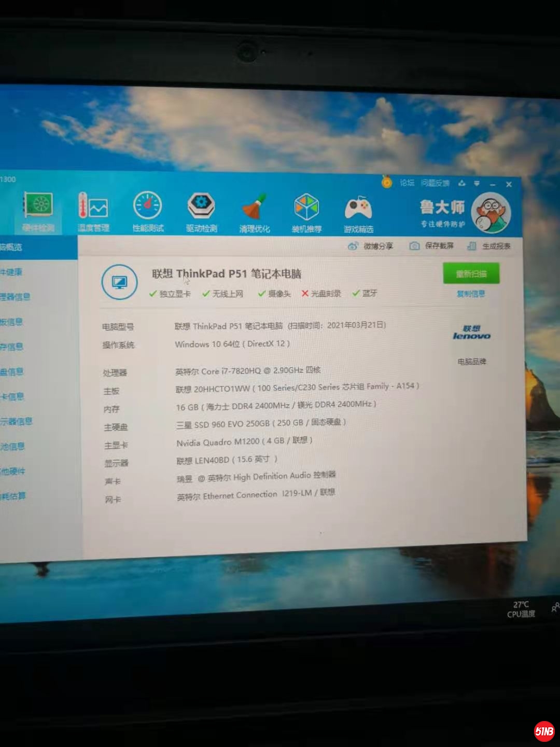Click the LEN40BD 15.6 英寸 display entry

(227, 460)
